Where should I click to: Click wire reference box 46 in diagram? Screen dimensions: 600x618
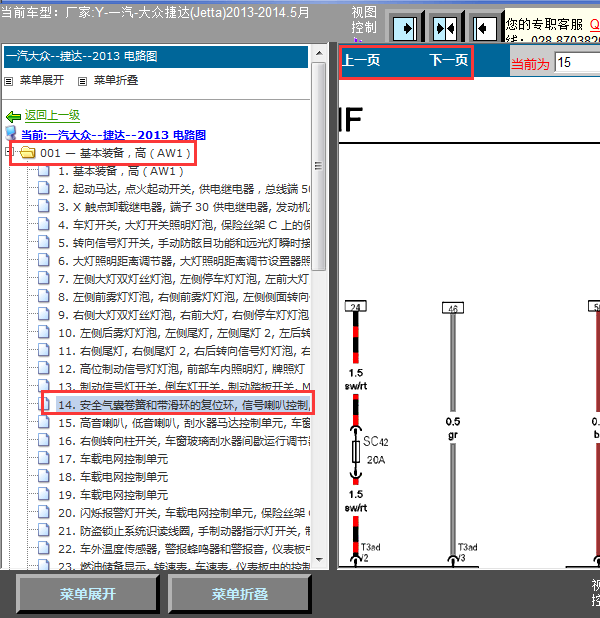click(453, 308)
